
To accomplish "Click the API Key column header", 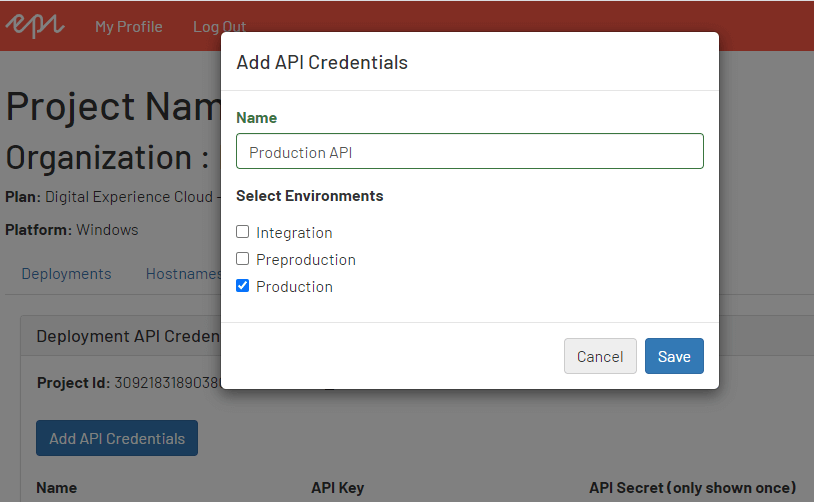I will click(337, 488).
